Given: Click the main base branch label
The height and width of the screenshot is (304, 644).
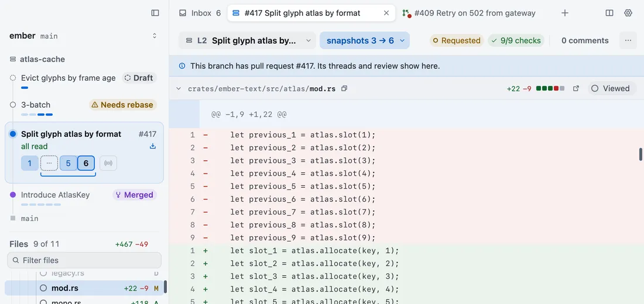Looking at the screenshot, I should pyautogui.click(x=30, y=219).
